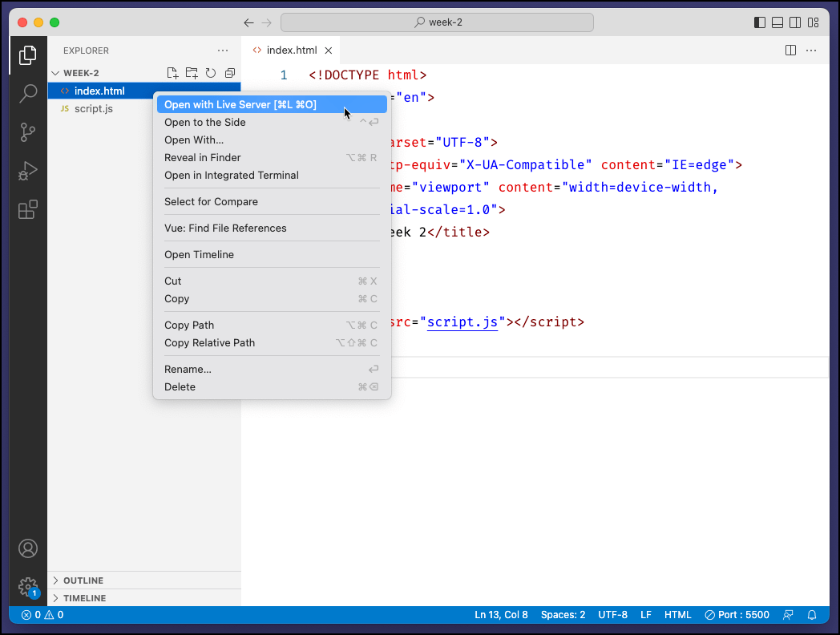Switch to the index.html editor tab
Viewport: 840px width, 635px height.
(x=291, y=51)
